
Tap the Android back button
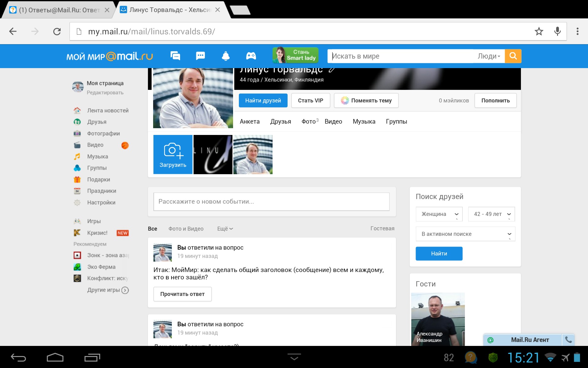(x=18, y=357)
